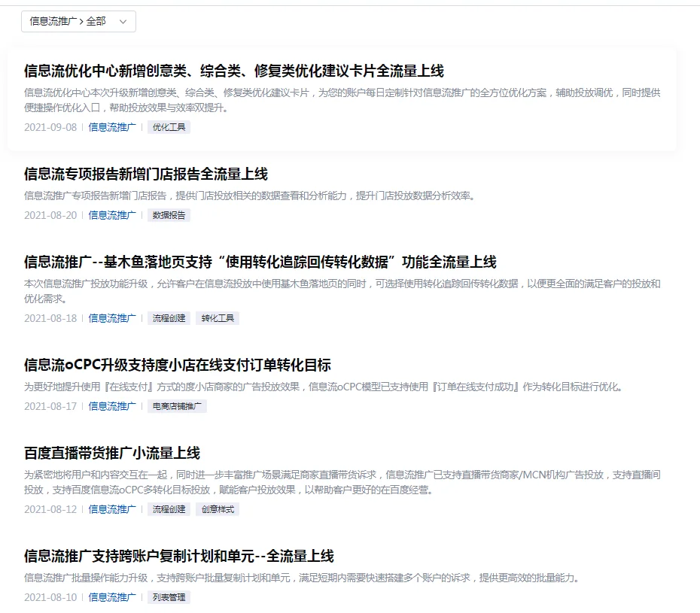Viewport: 700px width, 613px height.
Task: Click the date 2021-08-18
Action: pos(50,318)
